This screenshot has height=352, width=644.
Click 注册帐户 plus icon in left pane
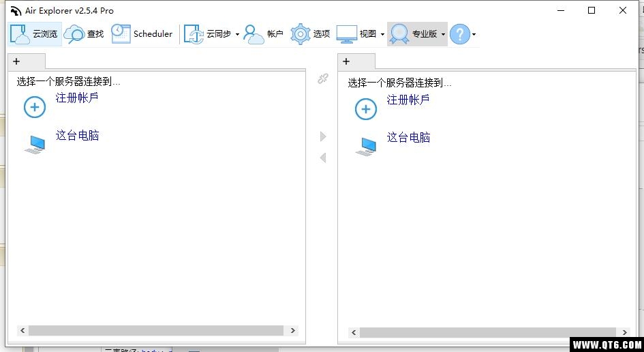pos(35,107)
